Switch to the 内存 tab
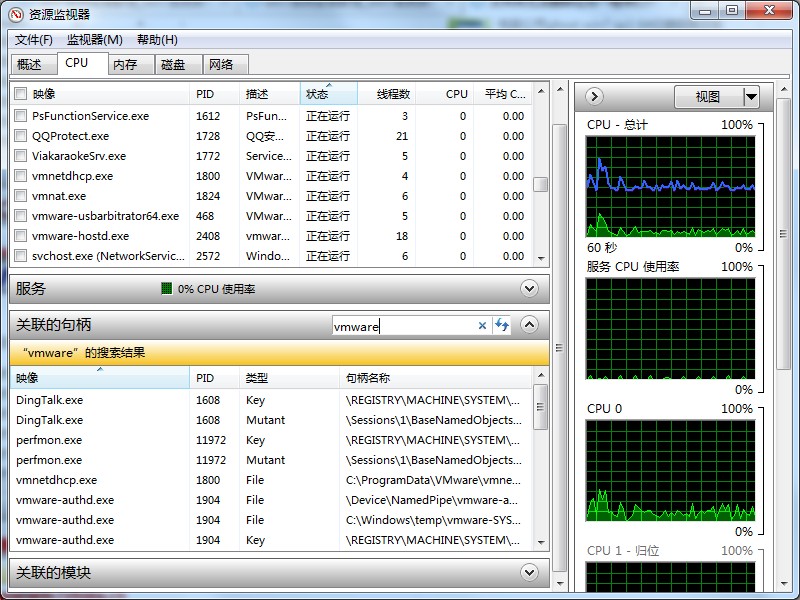 coord(126,63)
